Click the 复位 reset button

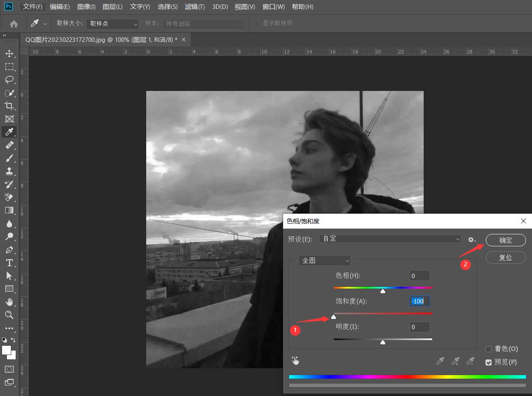click(506, 258)
